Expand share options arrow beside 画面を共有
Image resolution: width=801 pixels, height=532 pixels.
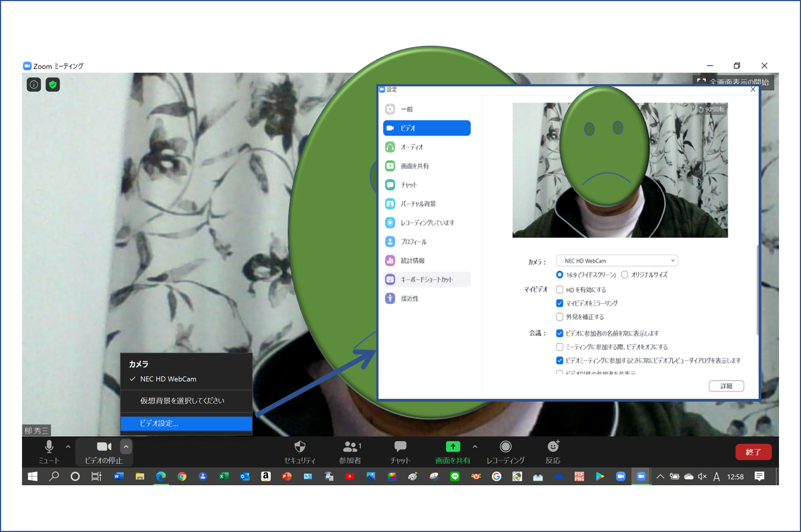[475, 447]
